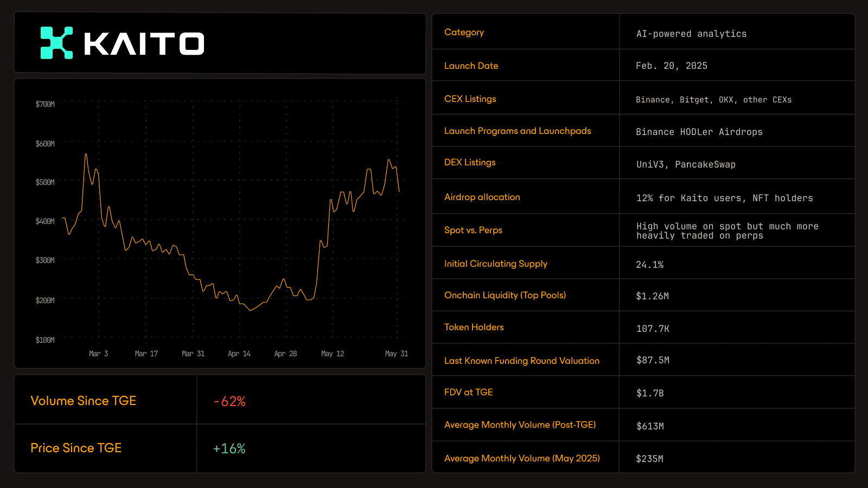Select the $235M volume value
The image size is (868, 488).
point(650,459)
